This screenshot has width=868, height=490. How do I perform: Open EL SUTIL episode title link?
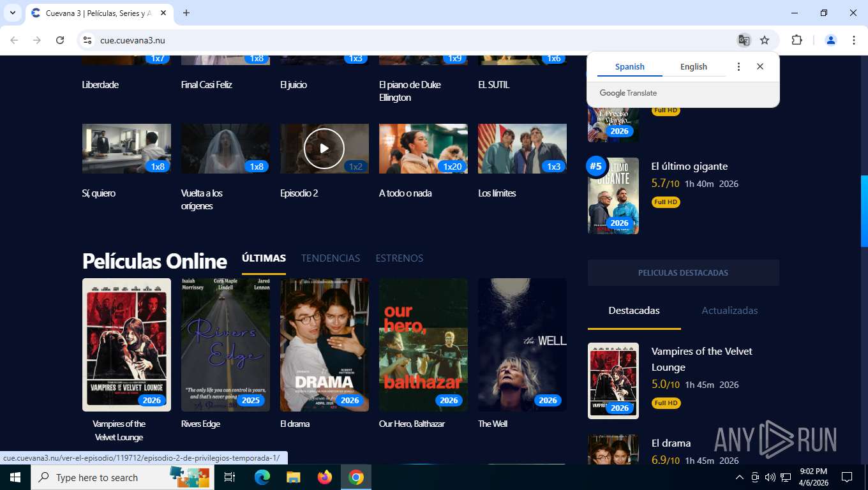494,84
